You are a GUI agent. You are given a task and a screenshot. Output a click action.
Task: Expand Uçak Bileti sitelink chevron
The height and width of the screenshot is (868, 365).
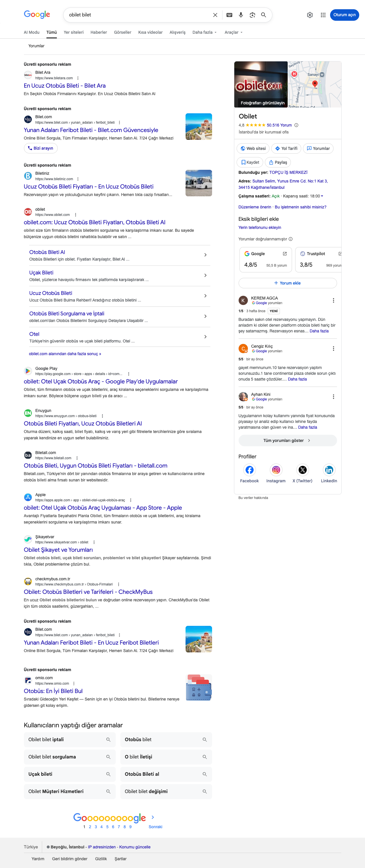pos(205,276)
